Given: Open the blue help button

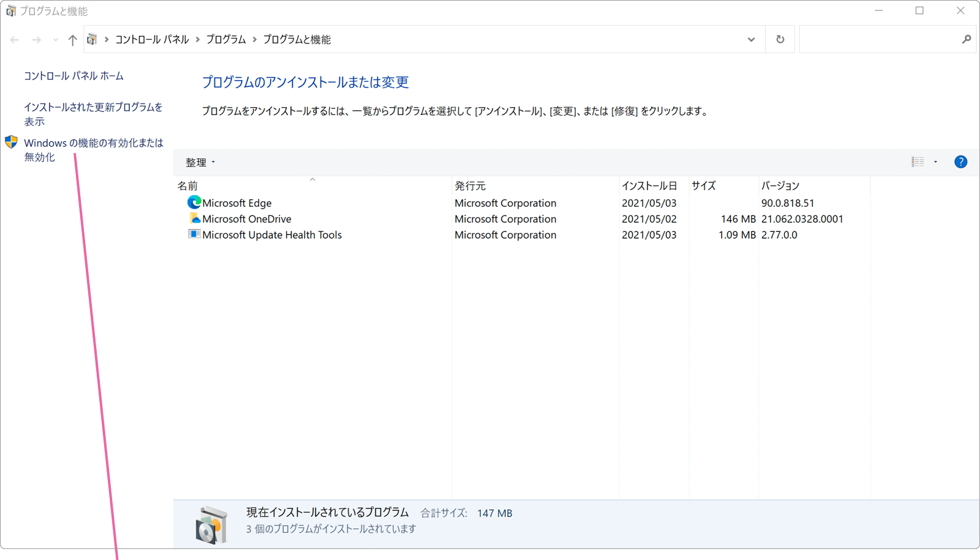Looking at the screenshot, I should click(x=960, y=162).
